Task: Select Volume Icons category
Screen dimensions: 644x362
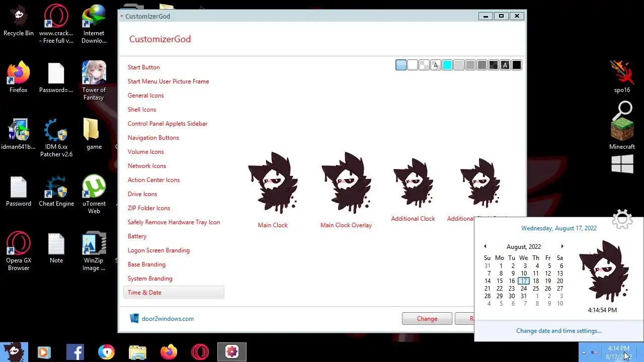Action: (x=146, y=152)
